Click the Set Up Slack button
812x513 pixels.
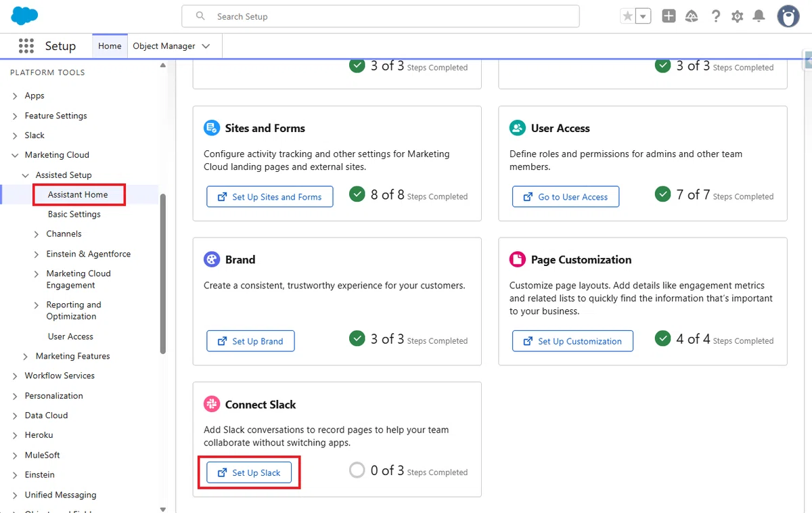pyautogui.click(x=249, y=472)
